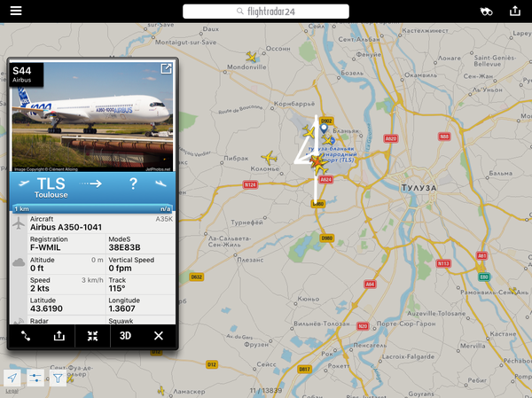
Task: Select the unknown destination question mark
Action: [133, 183]
